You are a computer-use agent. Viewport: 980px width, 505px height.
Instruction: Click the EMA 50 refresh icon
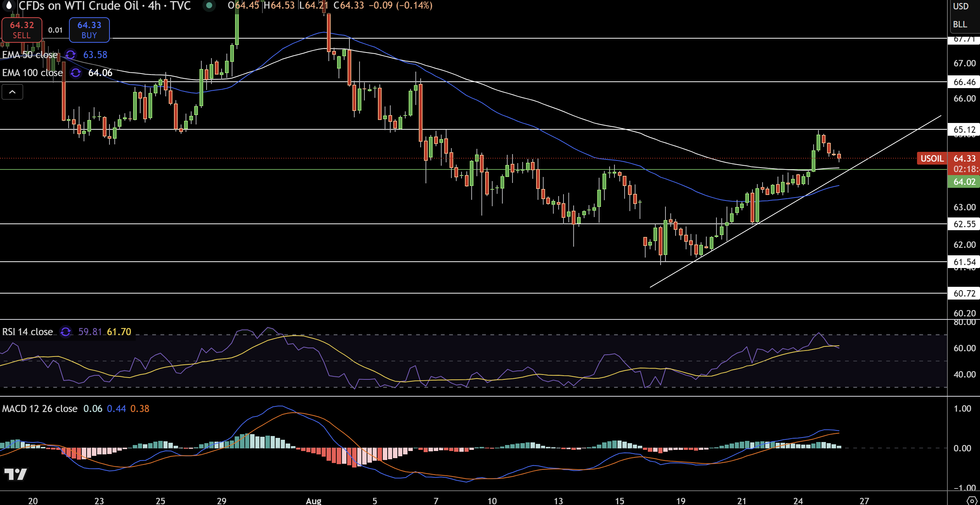point(70,55)
